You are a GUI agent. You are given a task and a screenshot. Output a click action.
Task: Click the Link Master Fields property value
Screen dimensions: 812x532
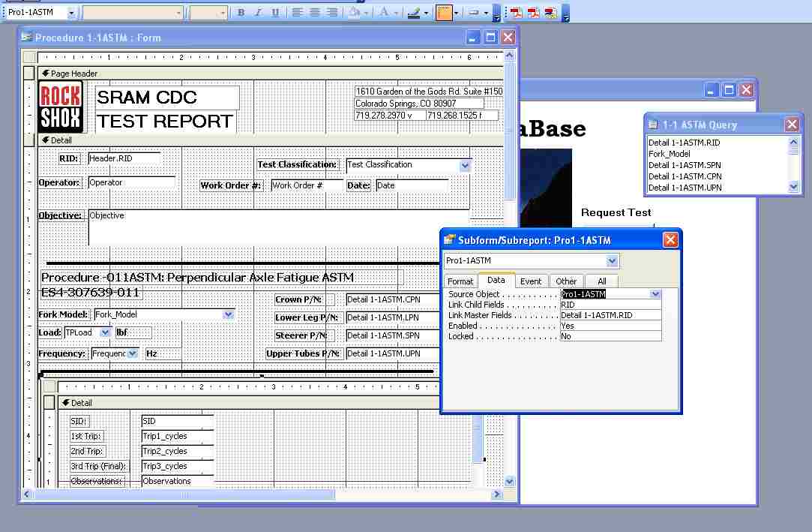pyautogui.click(x=610, y=315)
